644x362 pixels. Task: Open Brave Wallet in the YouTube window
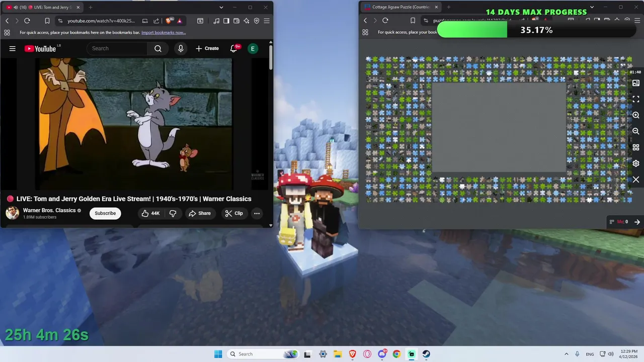236,21
